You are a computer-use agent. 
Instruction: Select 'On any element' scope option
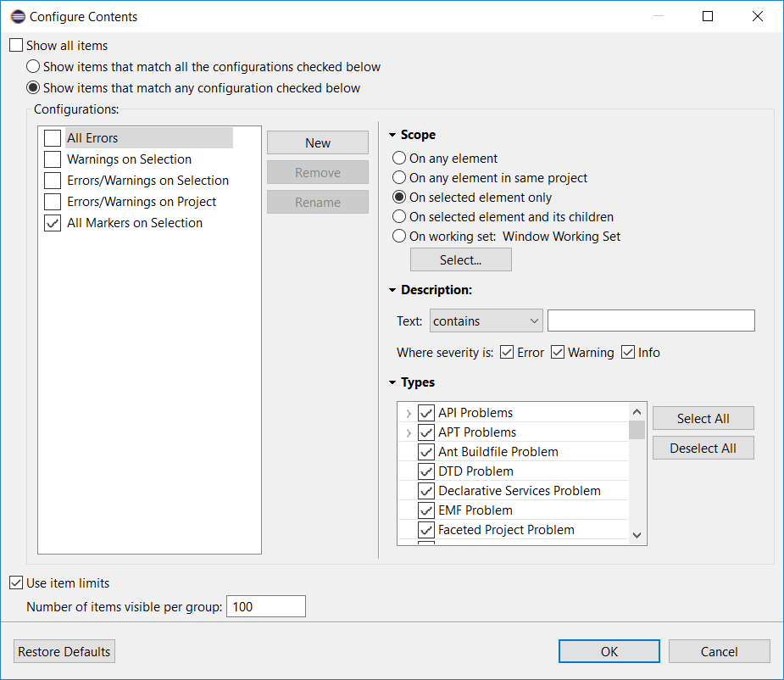pyautogui.click(x=399, y=159)
